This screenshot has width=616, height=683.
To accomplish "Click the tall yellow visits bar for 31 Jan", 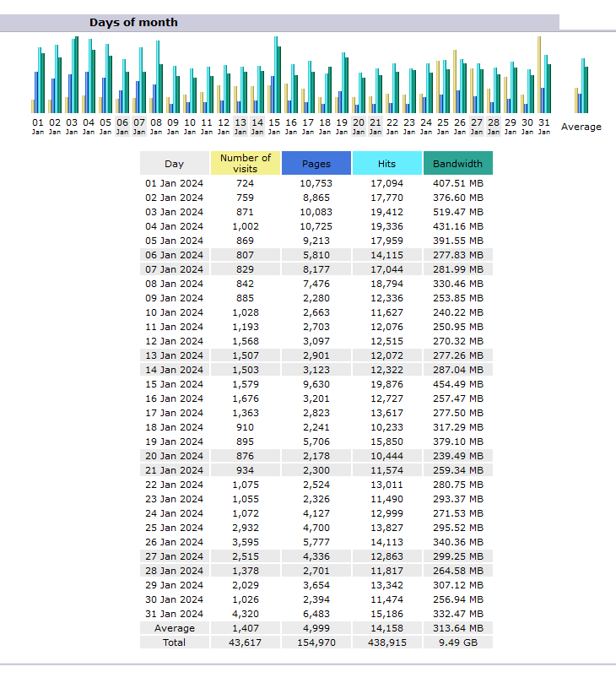I will pyautogui.click(x=539, y=74).
